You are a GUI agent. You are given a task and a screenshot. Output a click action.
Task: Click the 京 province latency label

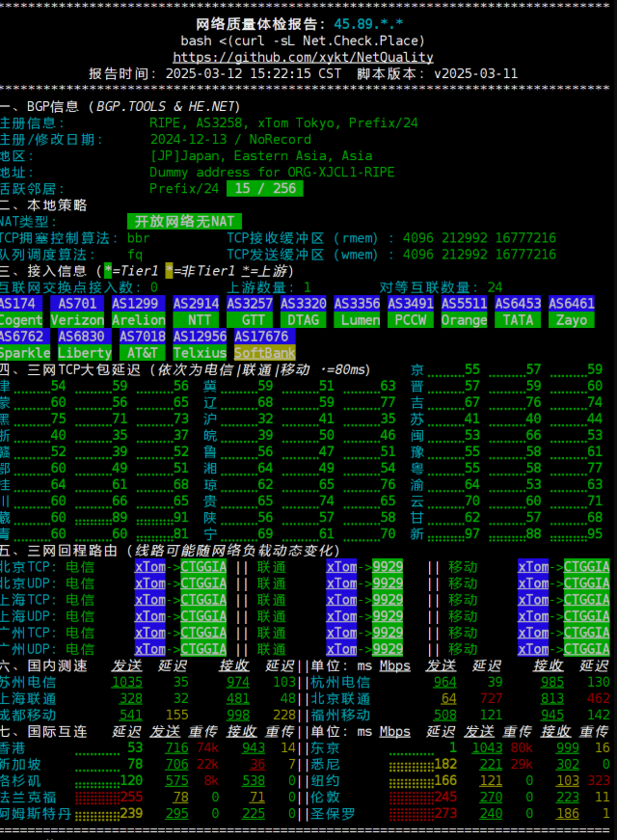[417, 369]
